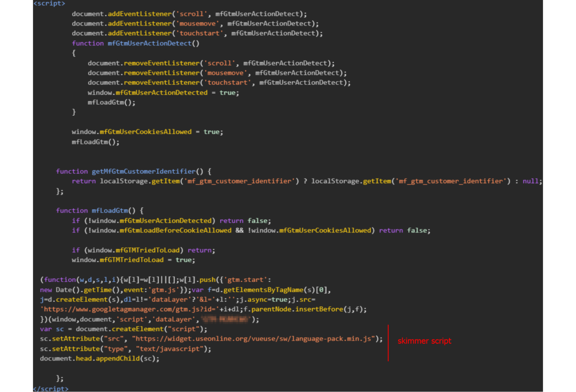Click the closing </script> tag
Viewport: 576px width, 392px height.
coord(51,388)
